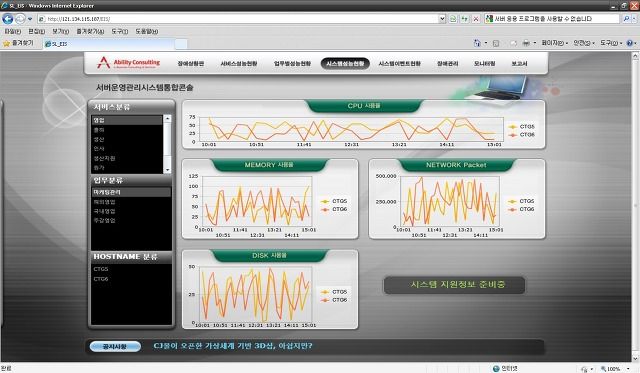Click the Ability Consulting logo
Viewport: 640px width, 373px height.
coord(128,63)
